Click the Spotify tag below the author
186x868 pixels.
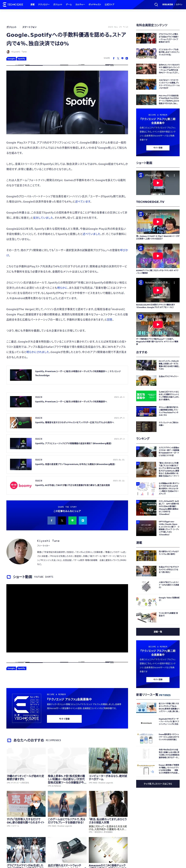click(x=22, y=59)
